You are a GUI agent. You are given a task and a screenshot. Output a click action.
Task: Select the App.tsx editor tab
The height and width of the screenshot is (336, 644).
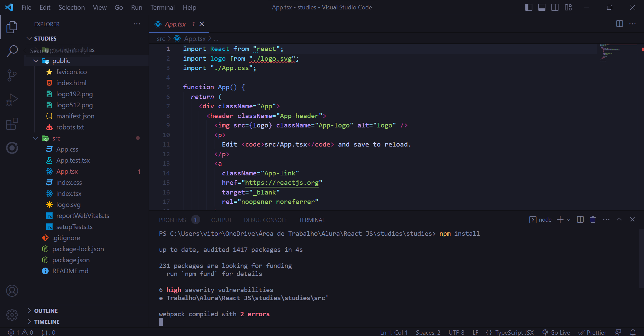point(179,24)
